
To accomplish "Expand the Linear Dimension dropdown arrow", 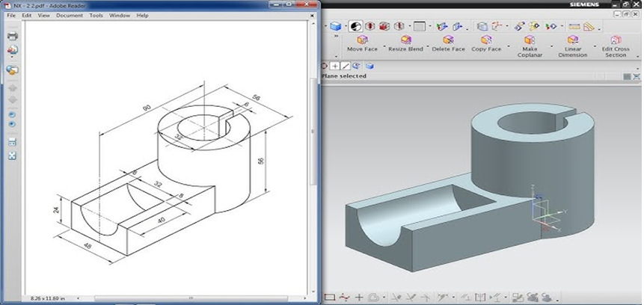I will coord(595,45).
